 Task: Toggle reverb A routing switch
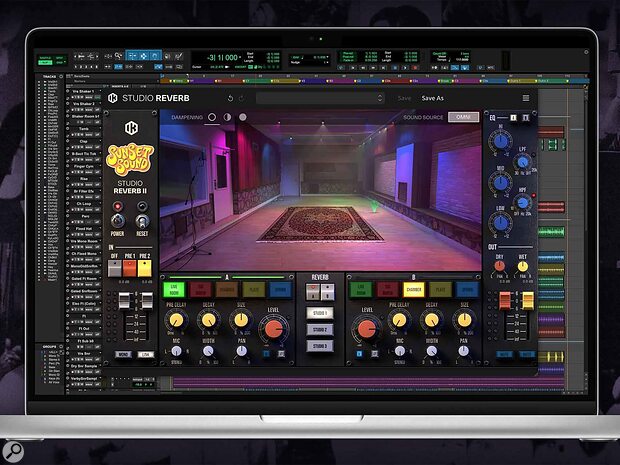(x=313, y=292)
